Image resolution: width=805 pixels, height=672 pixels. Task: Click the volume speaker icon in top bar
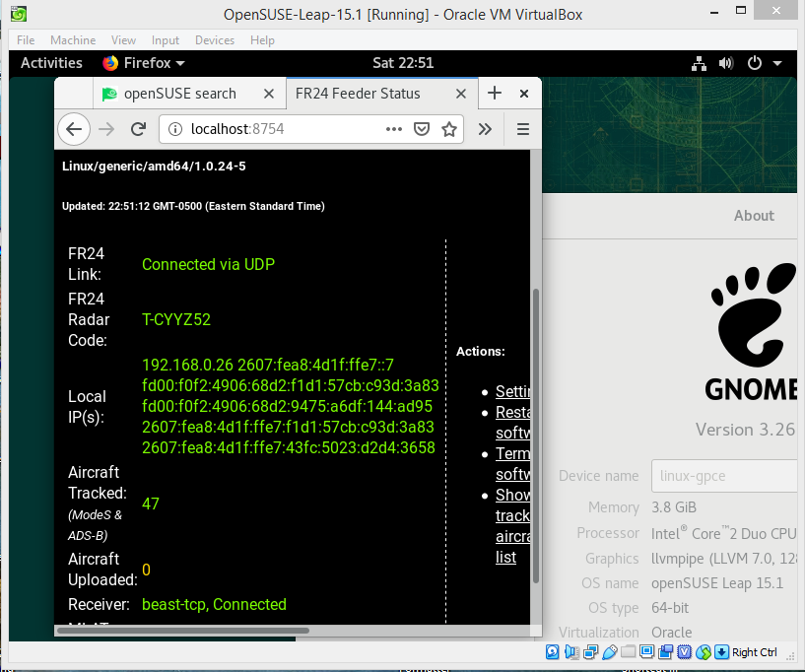pyautogui.click(x=726, y=63)
